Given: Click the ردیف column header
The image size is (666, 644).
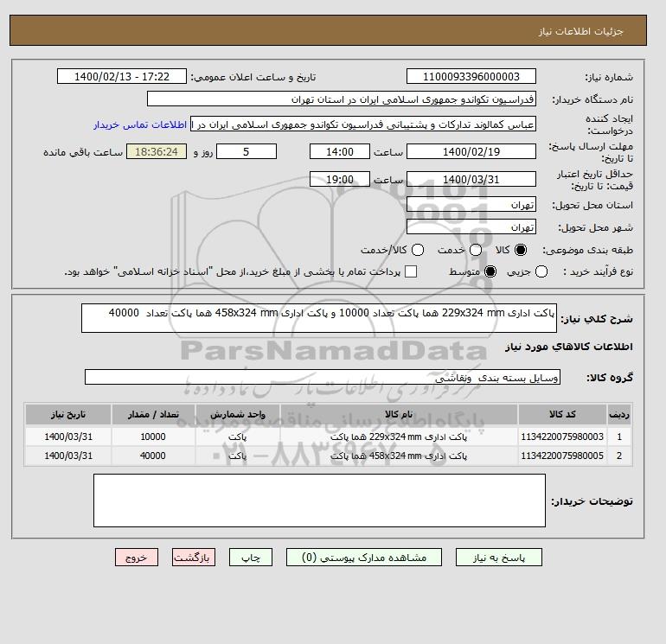Looking at the screenshot, I should coord(619,414).
